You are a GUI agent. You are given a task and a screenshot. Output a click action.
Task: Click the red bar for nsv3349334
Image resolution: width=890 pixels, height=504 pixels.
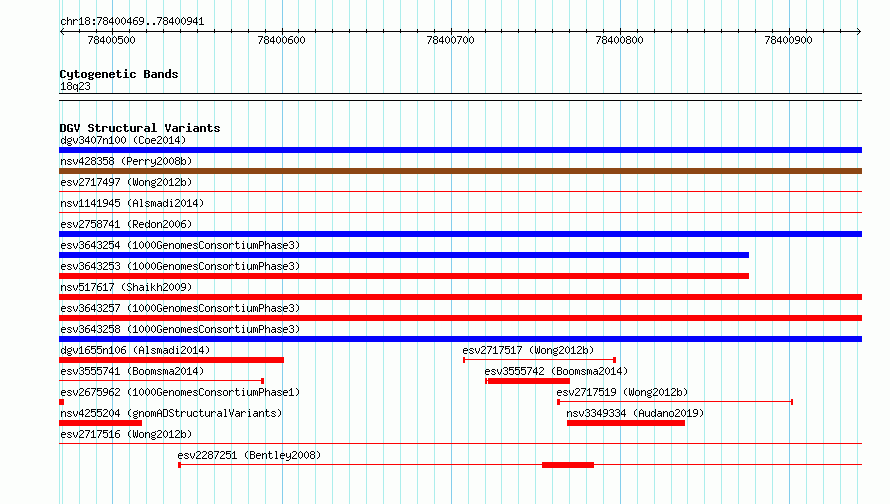point(626,423)
